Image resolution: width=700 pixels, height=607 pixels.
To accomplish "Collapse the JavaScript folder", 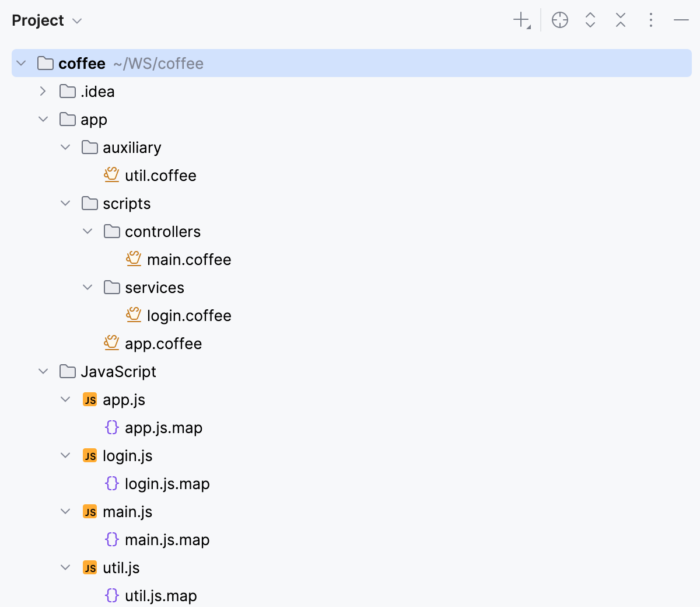I will (x=43, y=371).
